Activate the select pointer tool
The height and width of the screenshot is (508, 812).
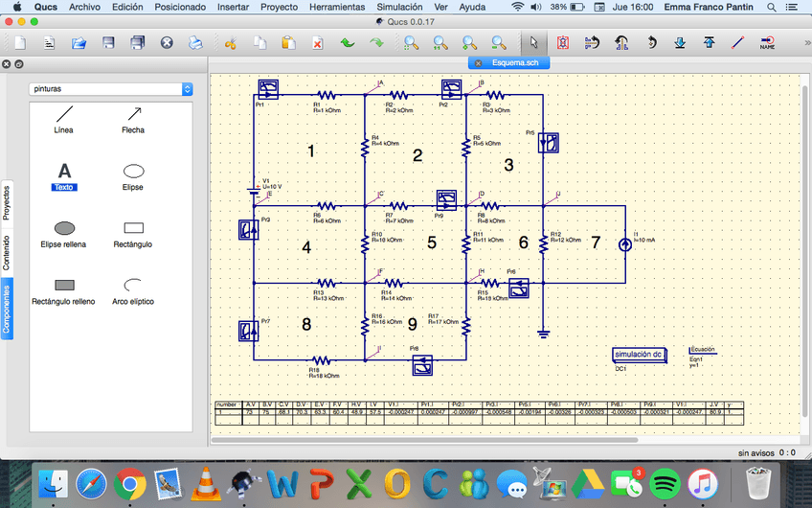[533, 43]
